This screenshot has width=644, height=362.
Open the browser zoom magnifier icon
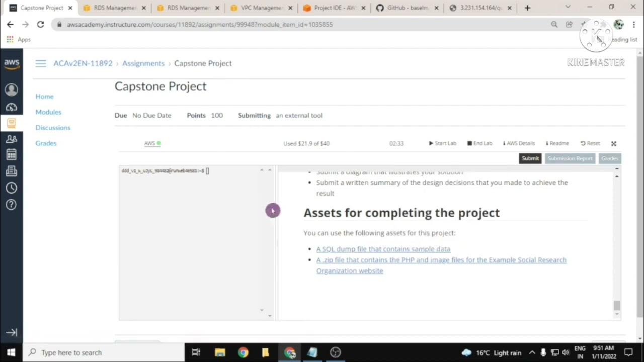pos(554,24)
